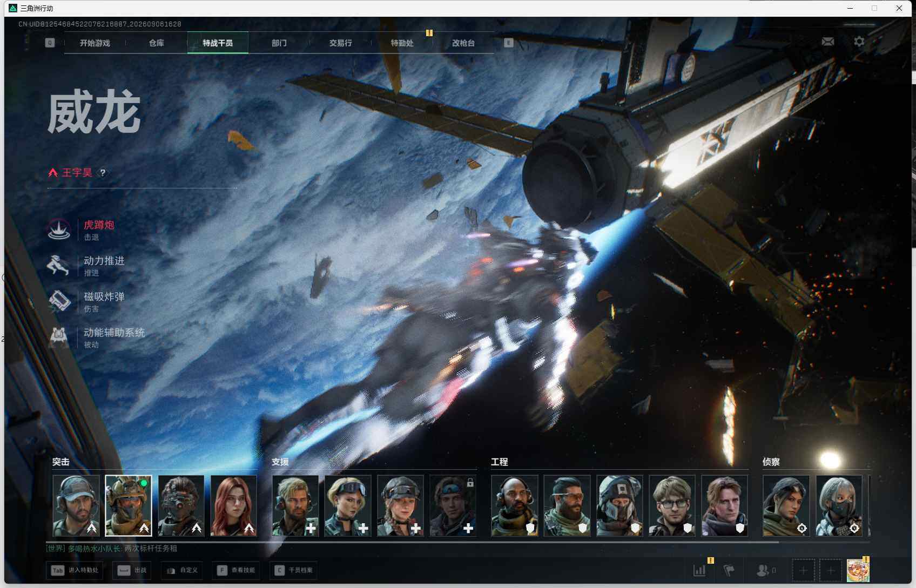Click the 突击 category heading
The image size is (916, 588).
click(60, 462)
